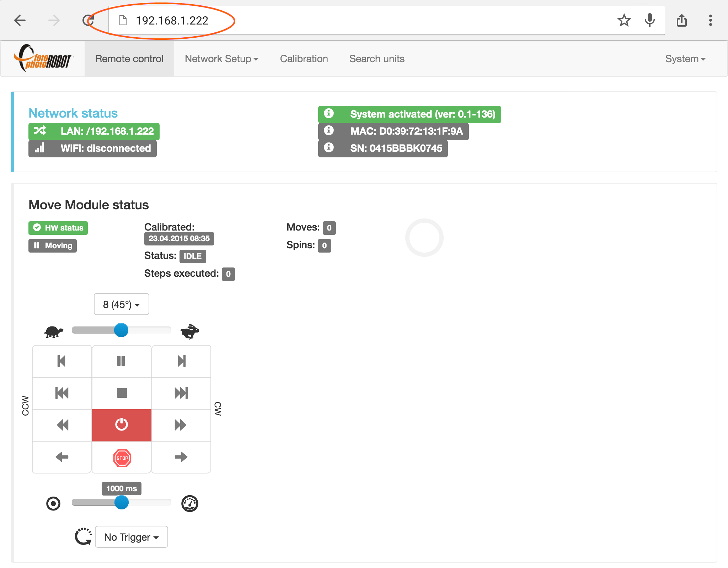The image size is (728, 568).
Task: Click the LAN: /192.168.1.222 badge
Action: [x=94, y=131]
